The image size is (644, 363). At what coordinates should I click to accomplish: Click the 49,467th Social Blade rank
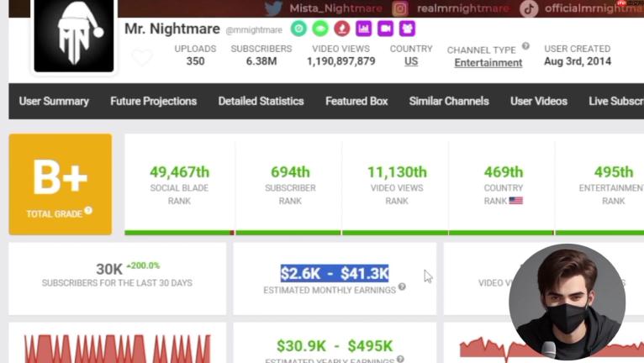(x=179, y=172)
